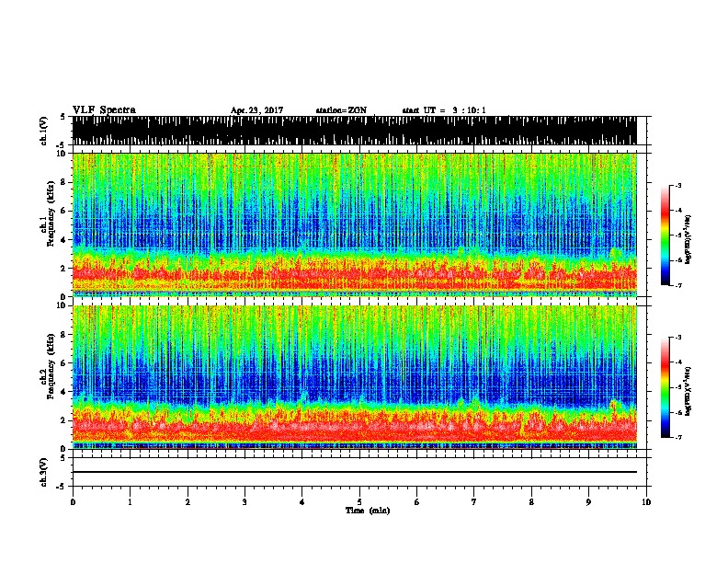Viewport: 728px width, 563px height.
Task: Click time axis tick label "3"
Action: pos(245,502)
